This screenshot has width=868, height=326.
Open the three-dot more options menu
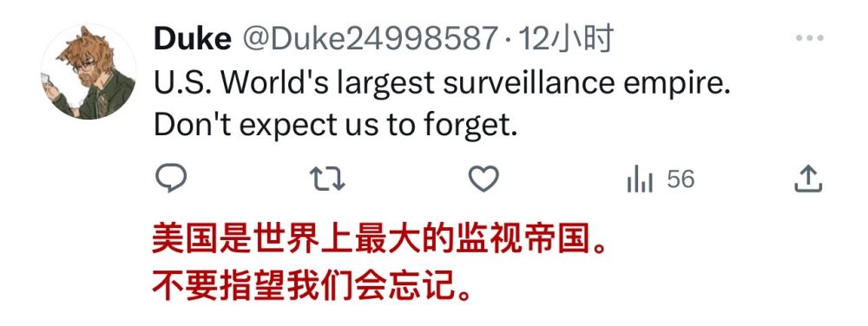[809, 38]
